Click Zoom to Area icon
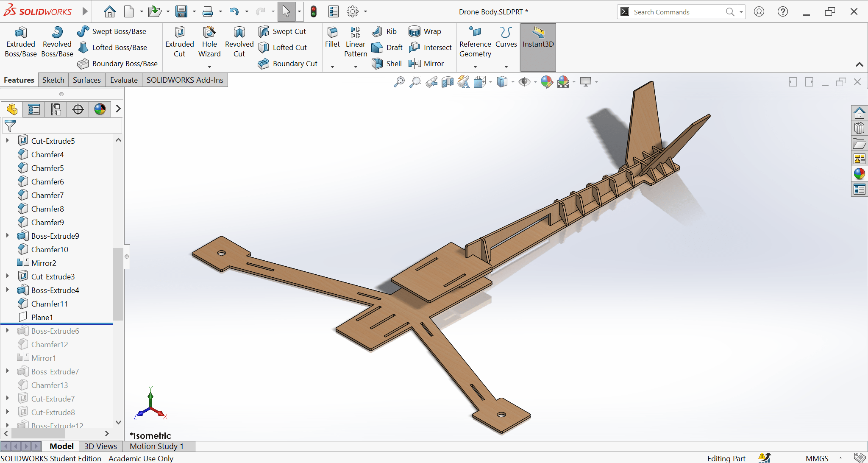 (x=415, y=82)
